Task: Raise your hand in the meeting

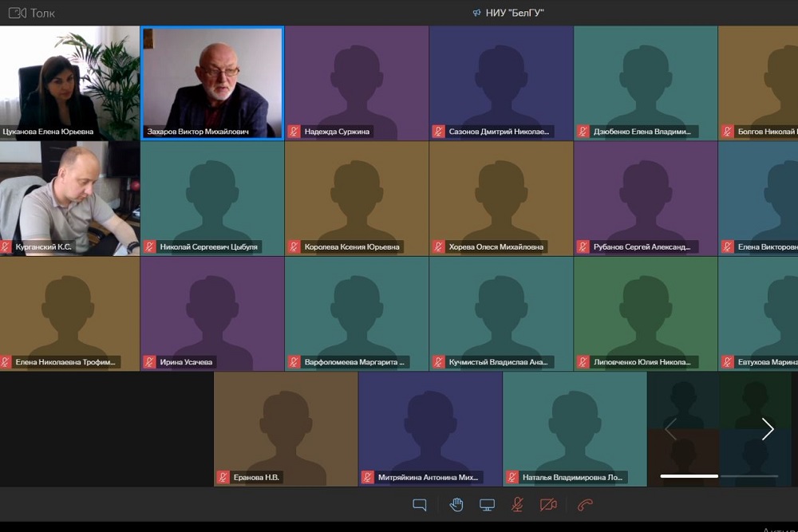Action: click(456, 504)
